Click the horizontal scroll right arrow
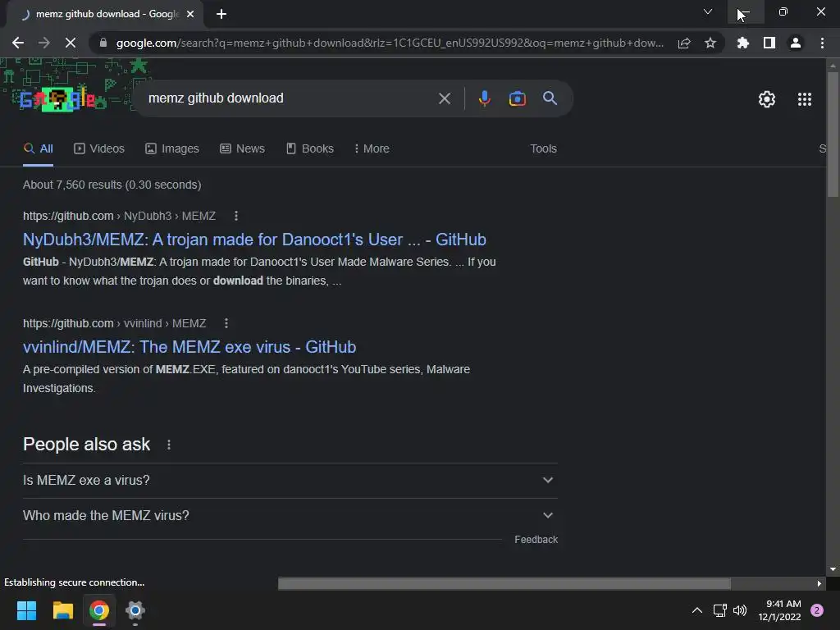This screenshot has width=840, height=630. coord(819,583)
